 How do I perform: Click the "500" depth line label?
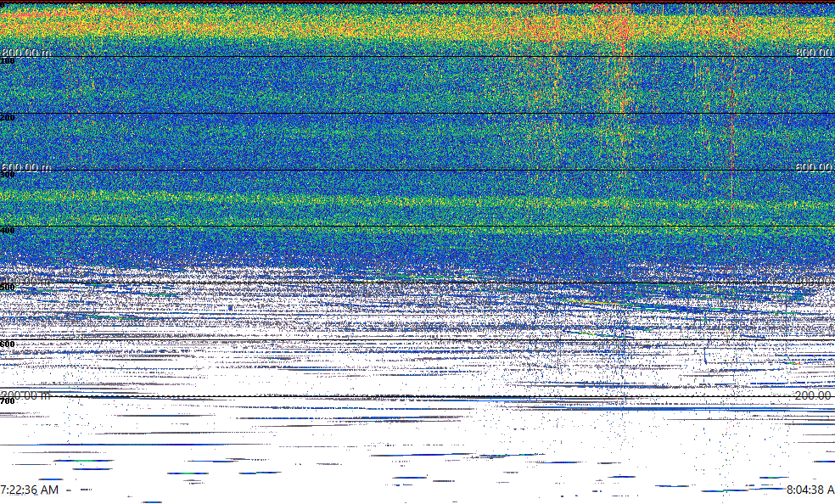click(x=8, y=288)
